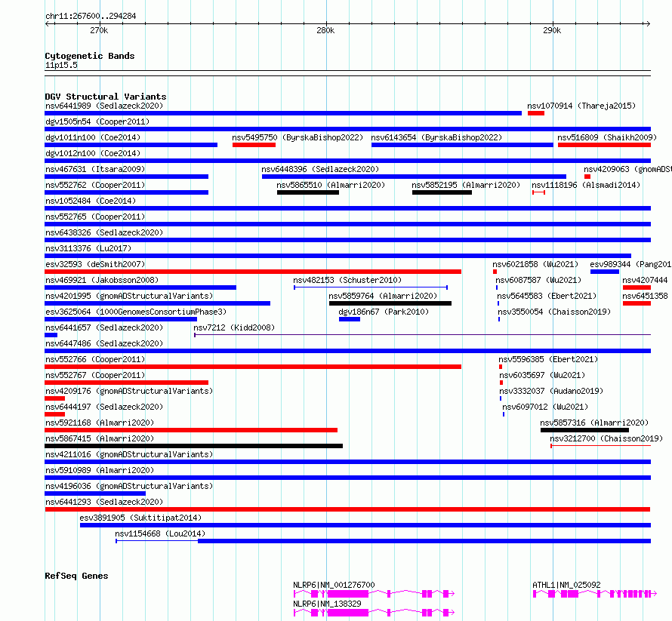This screenshot has height=621, width=672.
Task: Select NLRP6|NM_001276700 gene label
Action: tap(334, 585)
